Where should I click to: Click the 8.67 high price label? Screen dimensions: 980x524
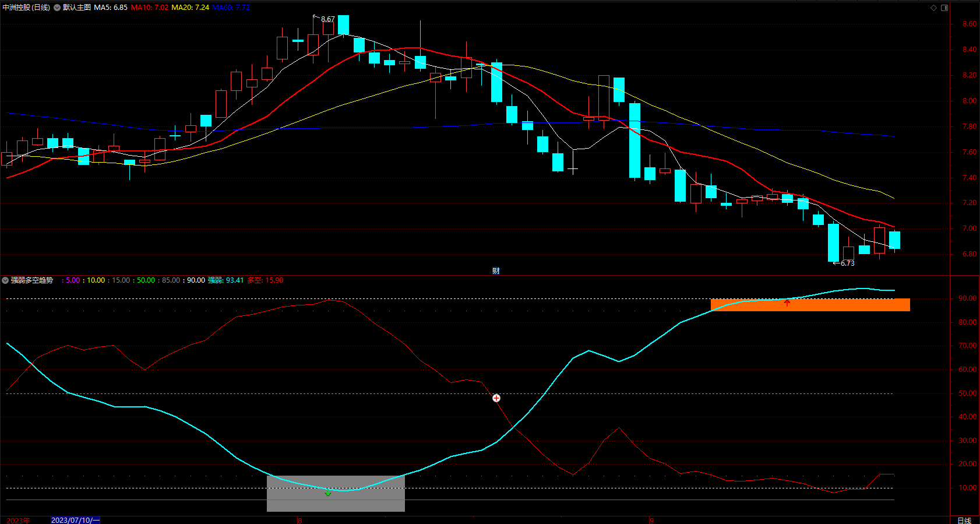[328, 19]
